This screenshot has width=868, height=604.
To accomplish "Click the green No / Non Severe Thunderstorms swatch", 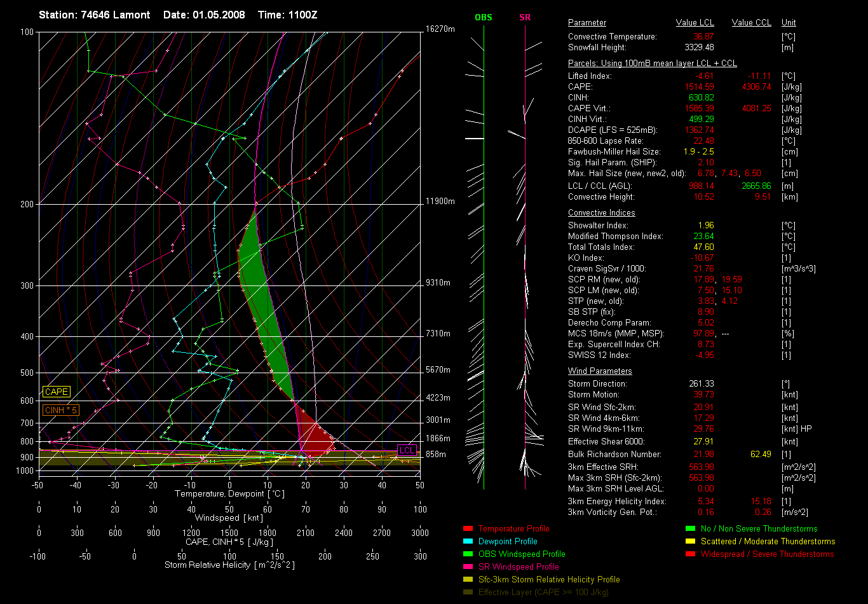I will (x=690, y=528).
